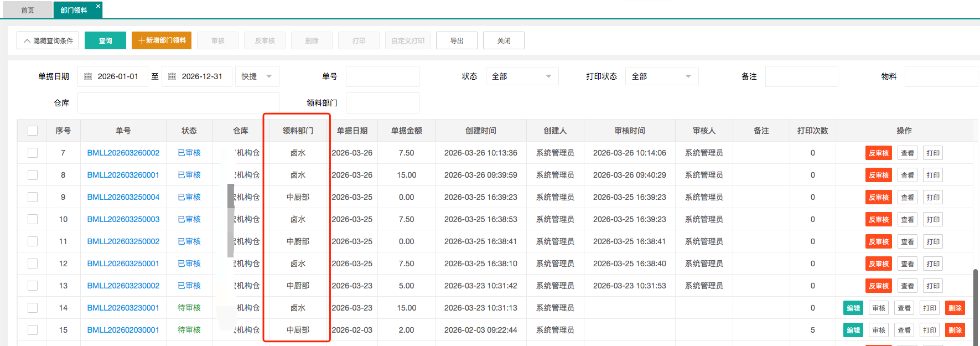Check the row 12 checkbox
980x346 pixels.
tap(33, 264)
